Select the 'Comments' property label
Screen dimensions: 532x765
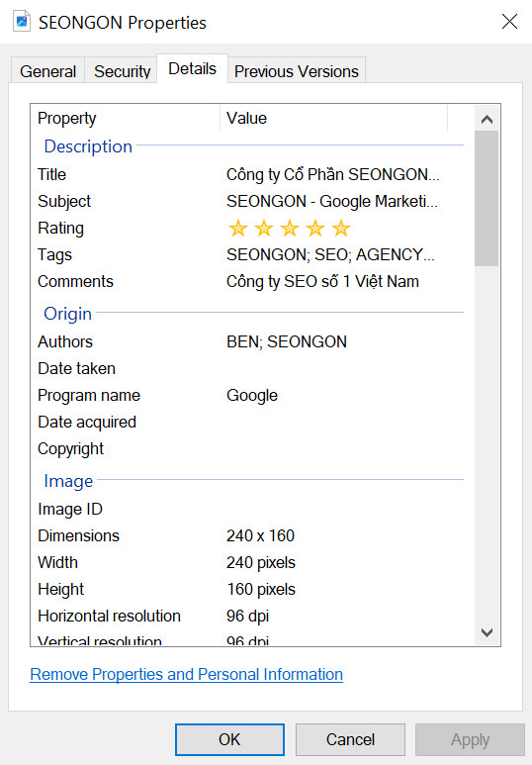pos(75,281)
